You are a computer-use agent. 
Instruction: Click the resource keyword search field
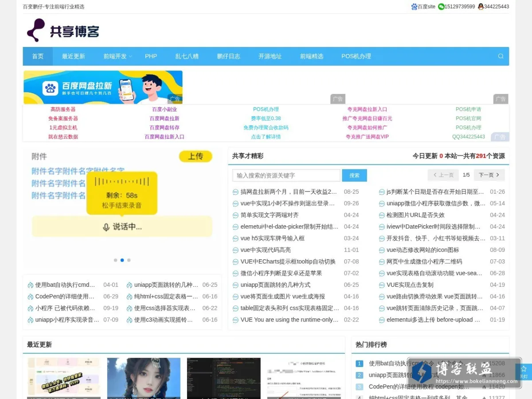286,175
